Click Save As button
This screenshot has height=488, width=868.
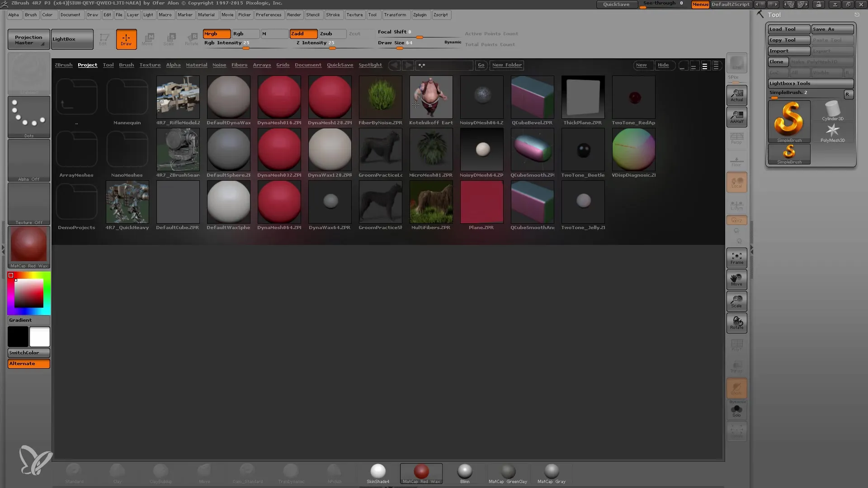click(x=832, y=29)
